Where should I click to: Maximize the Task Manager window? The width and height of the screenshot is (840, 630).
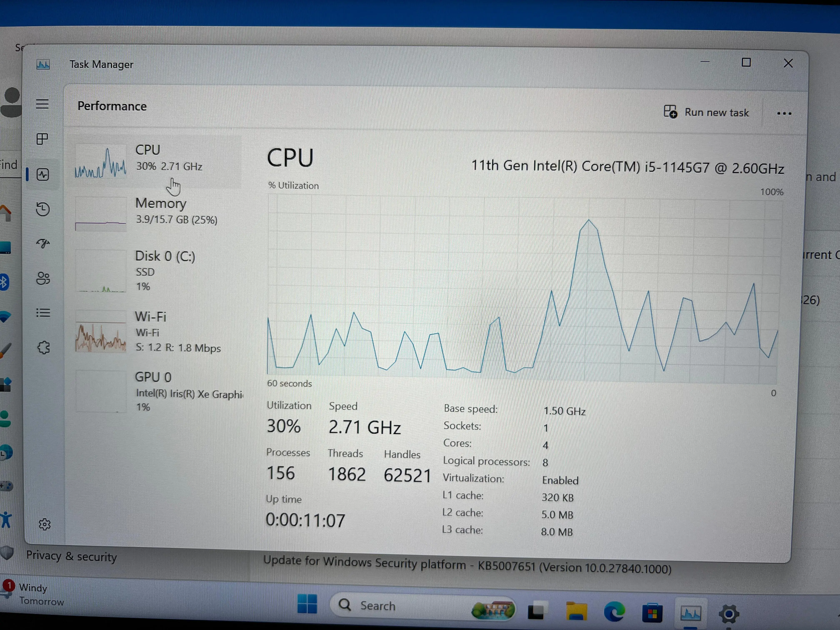tap(746, 62)
